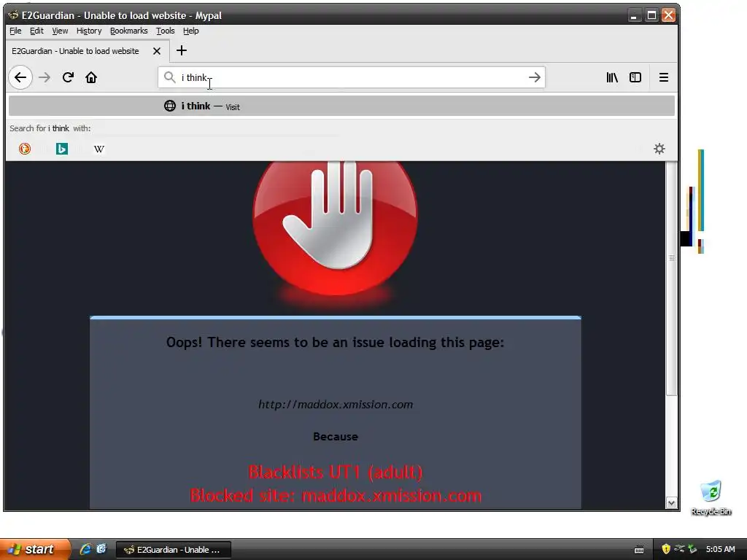This screenshot has height=560, width=747.
Task: Search with Bing engine icon
Action: [62, 149]
